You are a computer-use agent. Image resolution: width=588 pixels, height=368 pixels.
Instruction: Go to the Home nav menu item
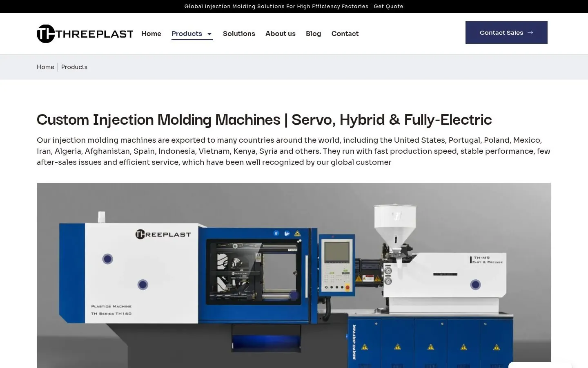pos(151,34)
